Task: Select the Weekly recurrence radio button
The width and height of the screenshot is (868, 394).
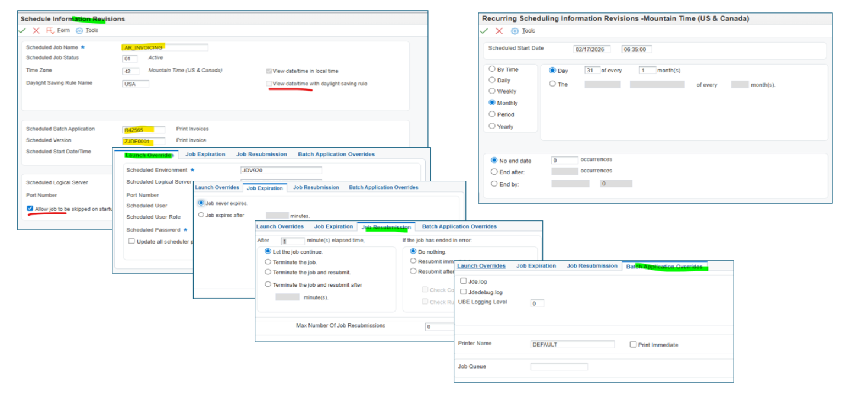Action: [x=492, y=91]
